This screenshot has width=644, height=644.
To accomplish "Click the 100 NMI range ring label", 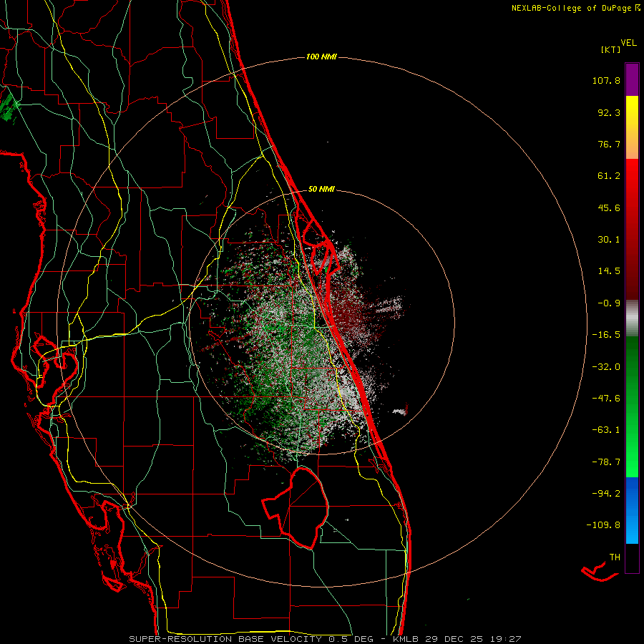I will click(321, 57).
